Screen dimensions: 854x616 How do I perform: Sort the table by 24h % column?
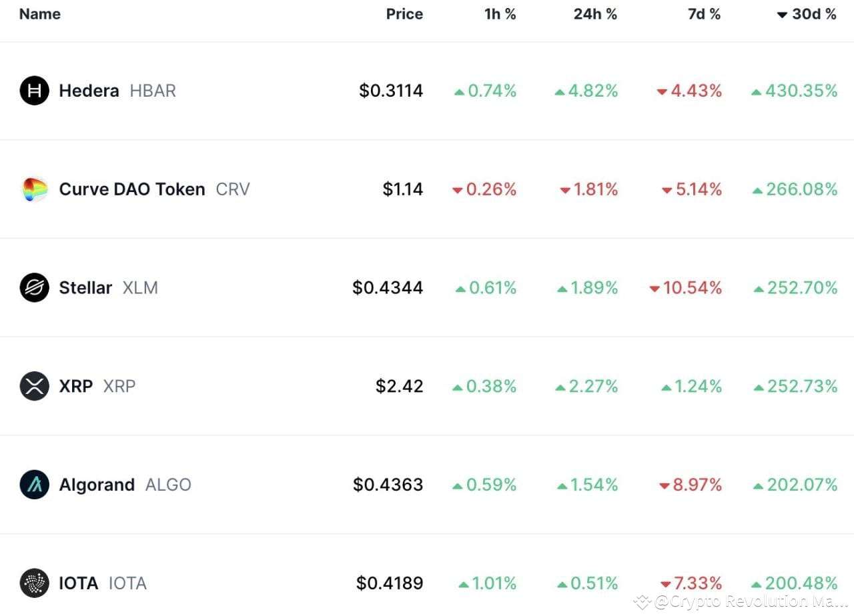tap(595, 13)
